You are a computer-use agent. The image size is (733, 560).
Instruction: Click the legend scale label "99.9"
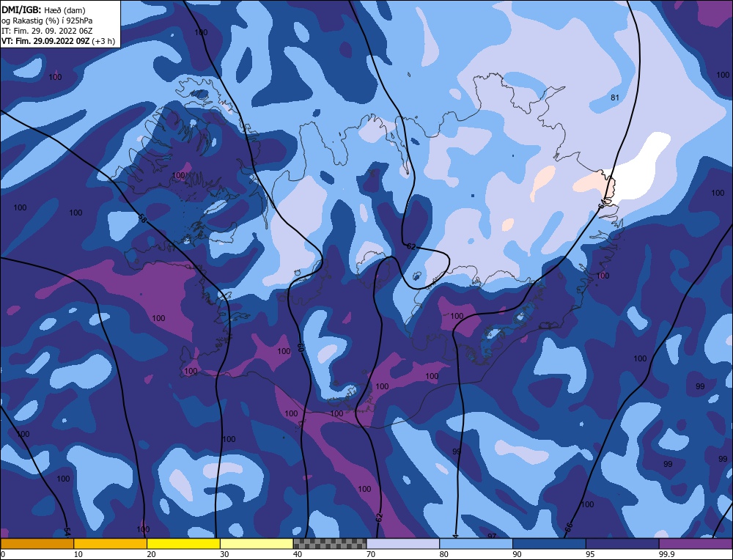click(666, 554)
